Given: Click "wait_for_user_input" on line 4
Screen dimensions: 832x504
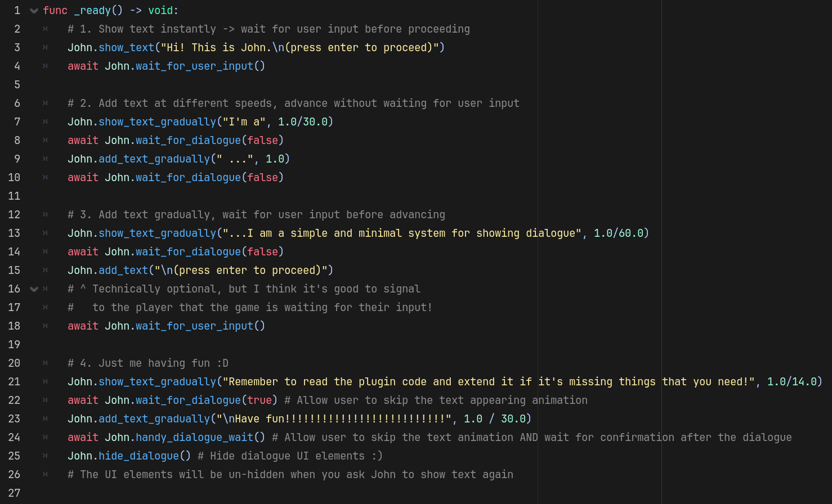Looking at the screenshot, I should pyautogui.click(x=194, y=66).
